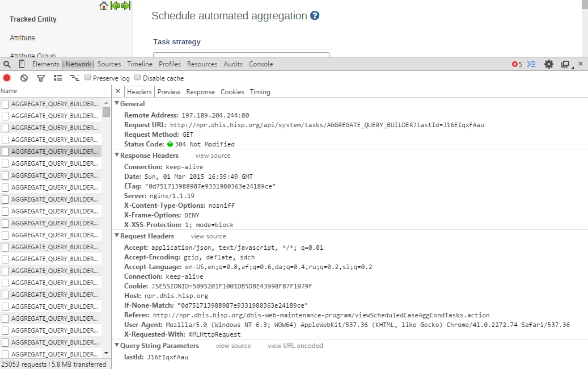Click the red error count badge

pos(517,65)
